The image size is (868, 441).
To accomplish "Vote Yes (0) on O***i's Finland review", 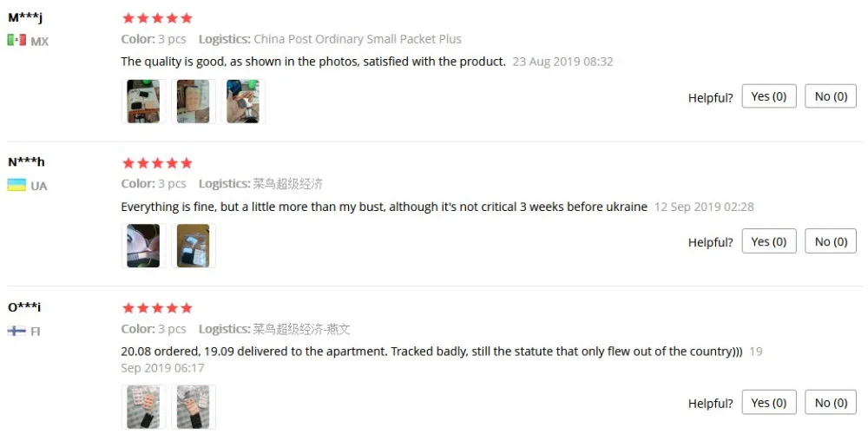I will [x=769, y=402].
